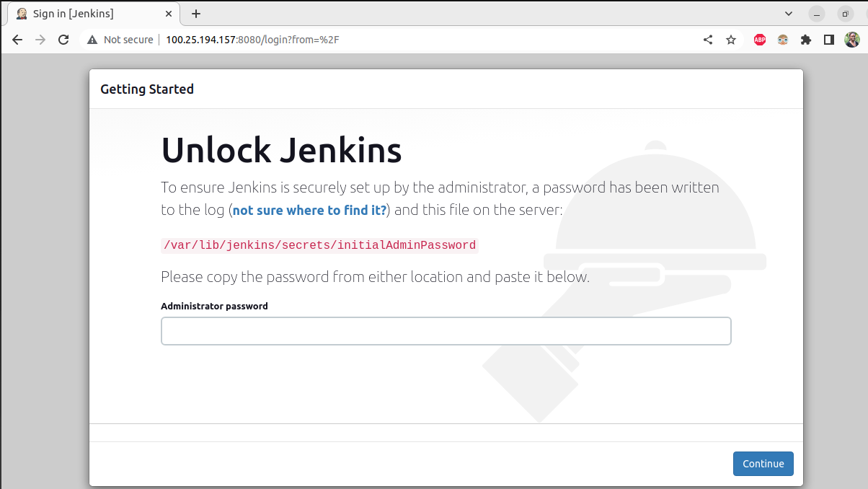Select the Sign in [Jenkins] tab
The image size is (868, 489).
[x=94, y=14]
